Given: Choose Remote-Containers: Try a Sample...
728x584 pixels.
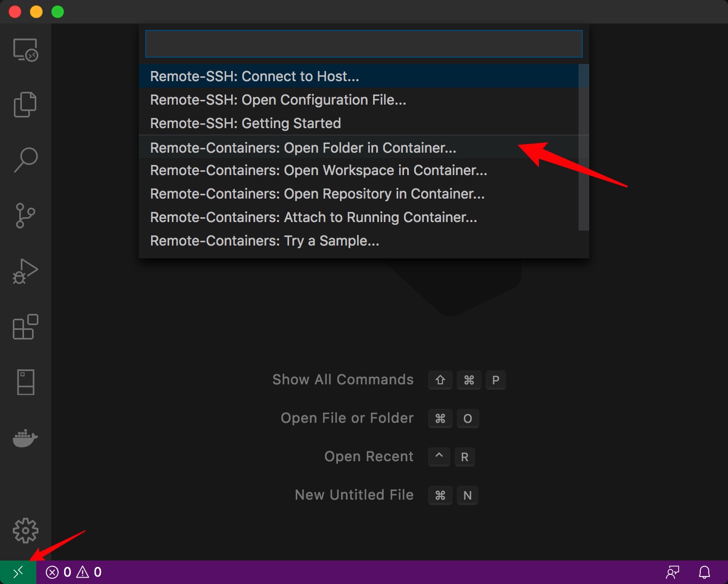Looking at the screenshot, I should tap(359, 241).
